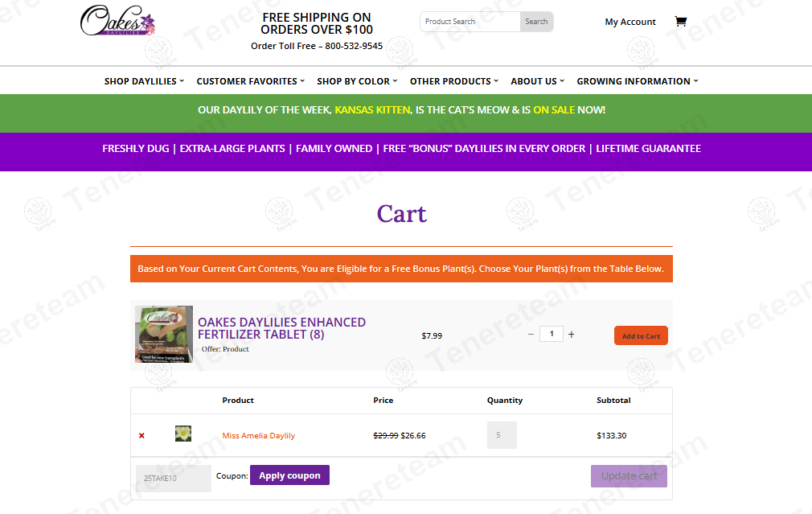The height and width of the screenshot is (514, 812).
Task: Click the Product column header
Action: tap(238, 400)
